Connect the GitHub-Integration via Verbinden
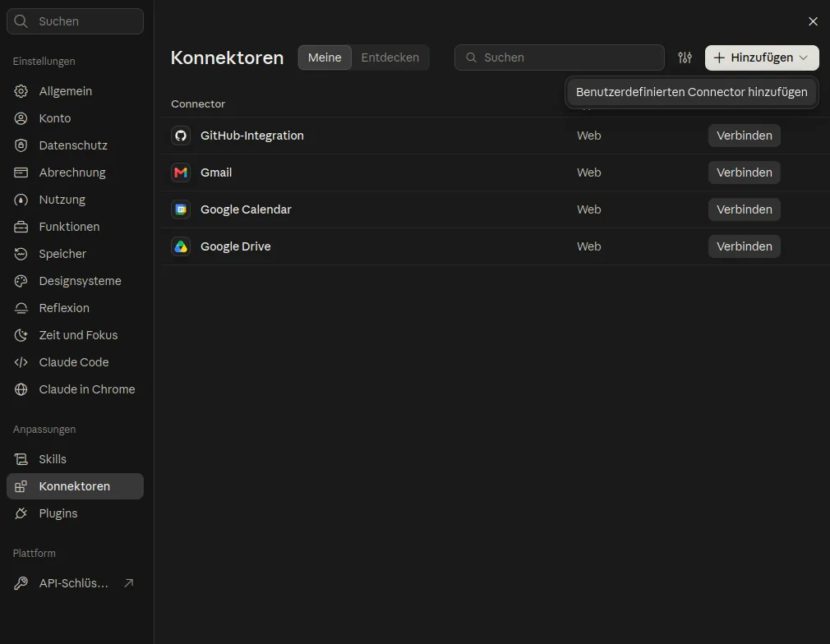The height and width of the screenshot is (644, 830). pos(745,136)
